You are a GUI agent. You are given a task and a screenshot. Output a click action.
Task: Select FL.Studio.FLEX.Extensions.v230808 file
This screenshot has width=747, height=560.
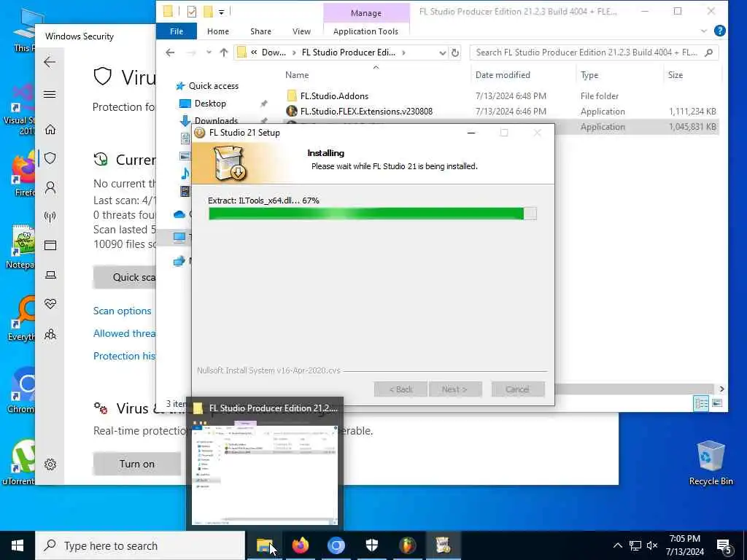(366, 112)
